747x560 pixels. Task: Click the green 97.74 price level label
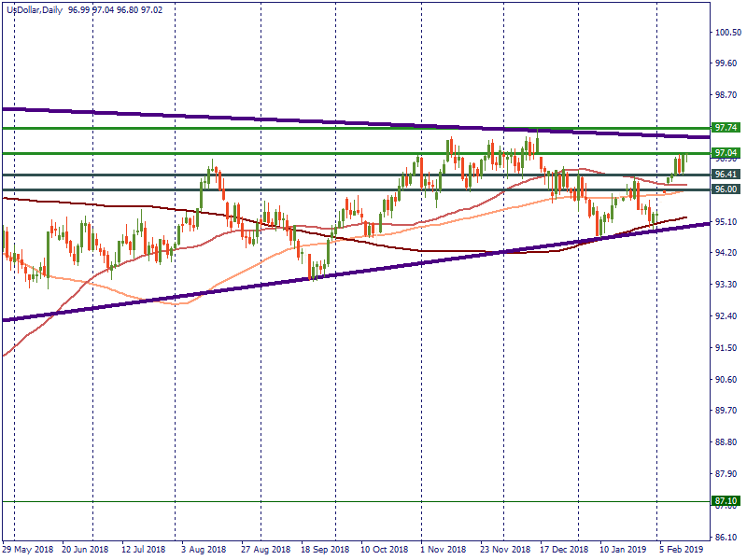[726, 127]
